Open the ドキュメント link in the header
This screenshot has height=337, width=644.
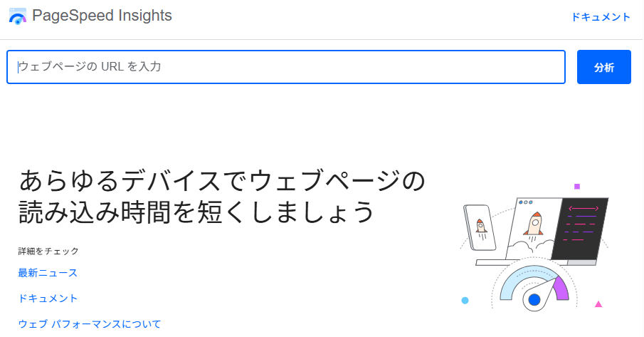coord(601,17)
